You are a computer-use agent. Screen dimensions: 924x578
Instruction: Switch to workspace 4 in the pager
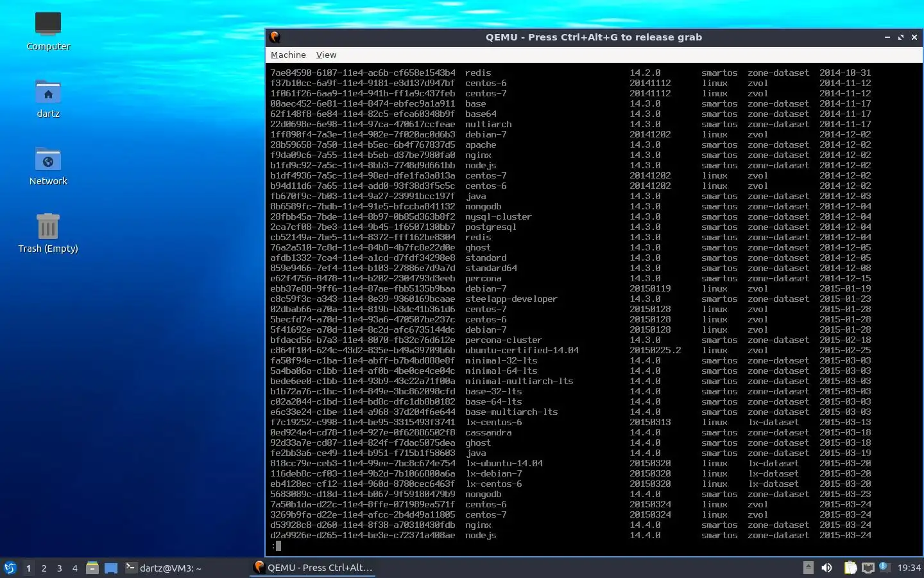coord(74,568)
